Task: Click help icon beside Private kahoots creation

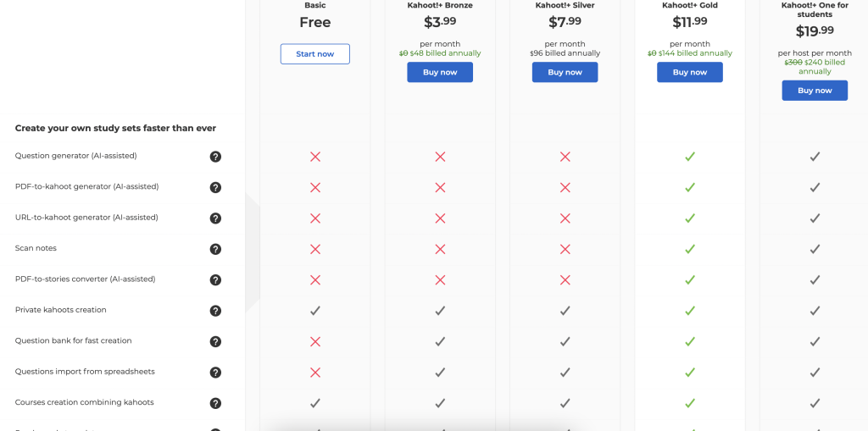Action: tap(215, 311)
